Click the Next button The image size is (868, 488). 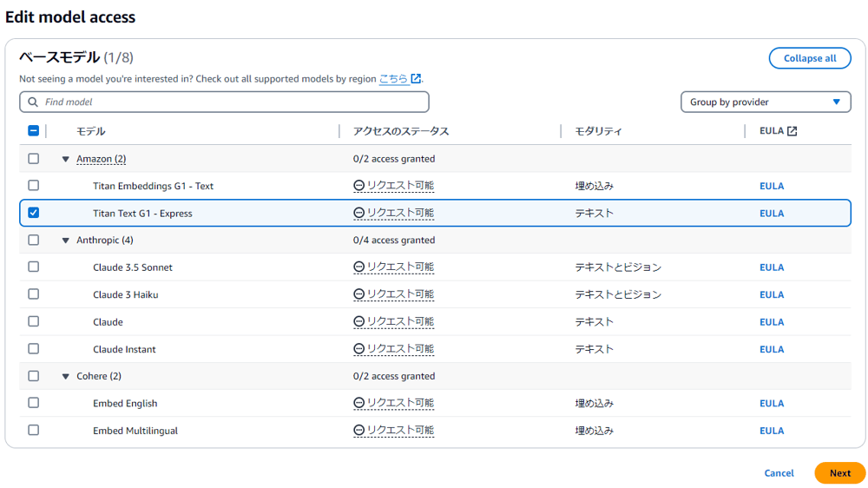pyautogui.click(x=839, y=473)
